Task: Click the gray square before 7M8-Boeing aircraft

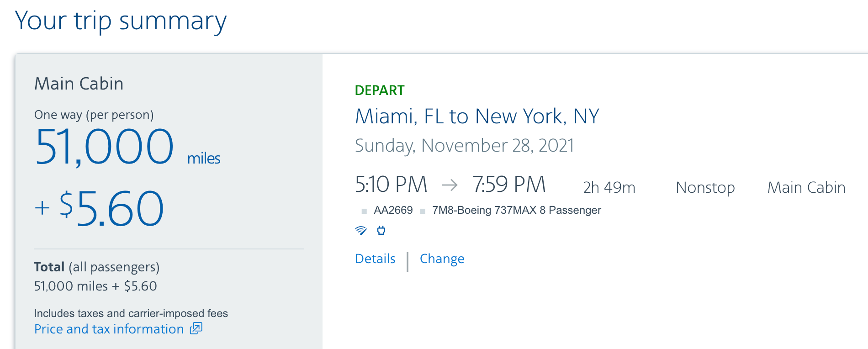Action: pyautogui.click(x=423, y=211)
